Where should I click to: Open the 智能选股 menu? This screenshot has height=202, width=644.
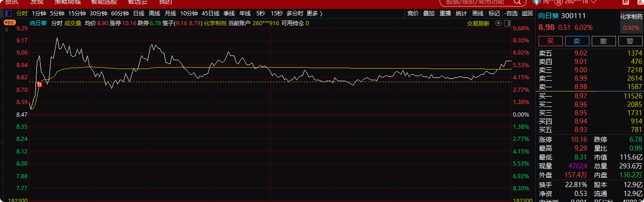[x=104, y=2]
